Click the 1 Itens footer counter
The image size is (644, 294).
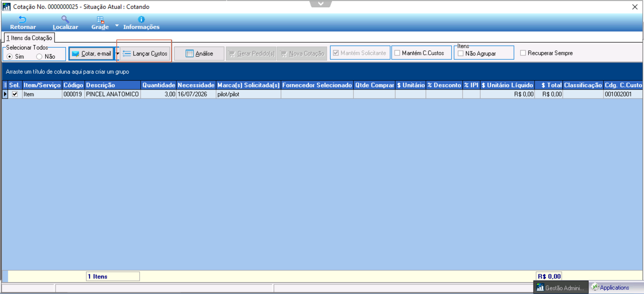(x=113, y=276)
